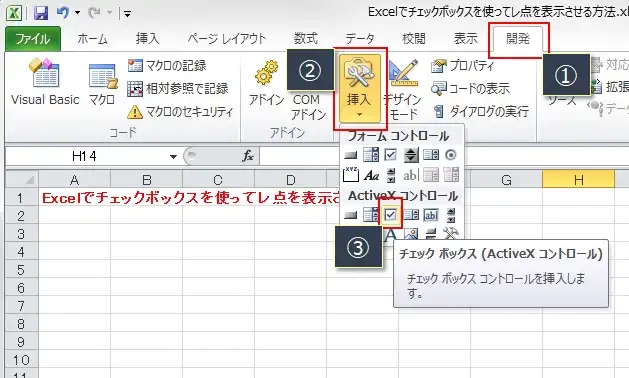Open マクロのセキュリティ settings

[180, 112]
